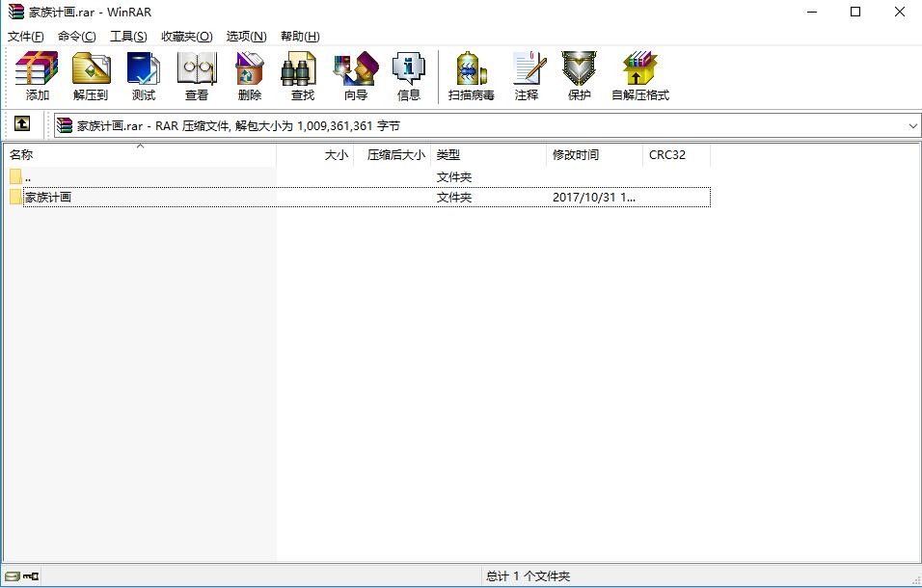This screenshot has width=922, height=588.
Task: Open the 工具(S) menu
Action: [128, 37]
